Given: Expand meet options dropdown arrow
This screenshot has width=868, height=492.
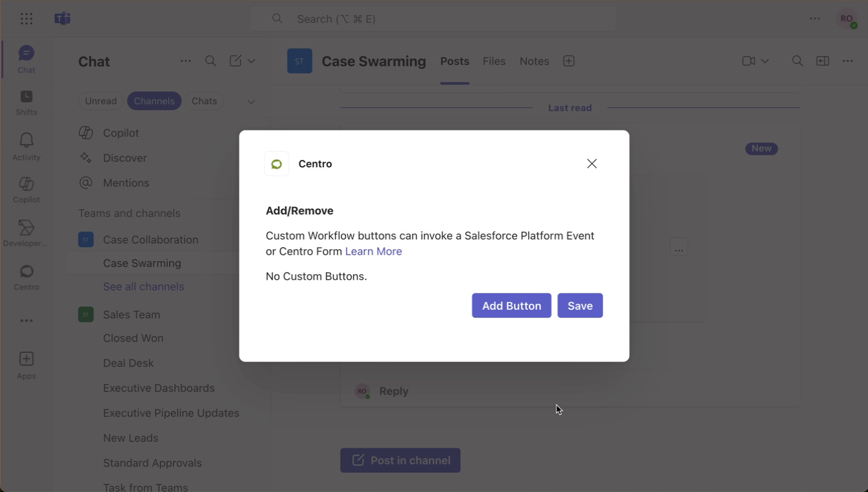Looking at the screenshot, I should click(765, 61).
